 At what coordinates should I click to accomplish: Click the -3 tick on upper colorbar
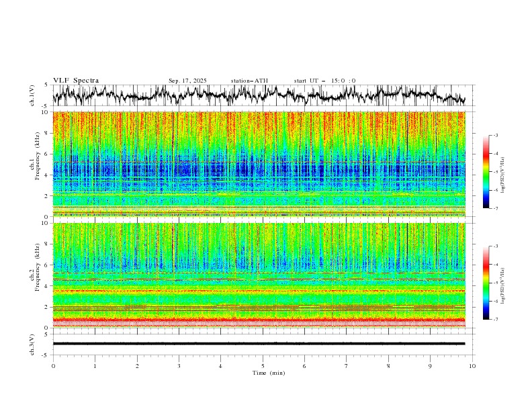495,135
